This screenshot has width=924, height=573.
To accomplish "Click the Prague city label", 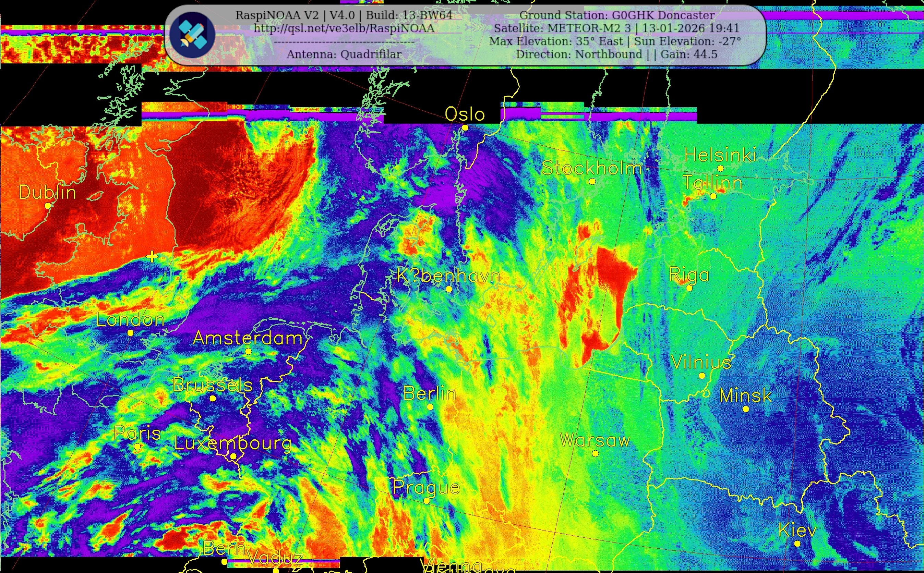I will pos(426,487).
